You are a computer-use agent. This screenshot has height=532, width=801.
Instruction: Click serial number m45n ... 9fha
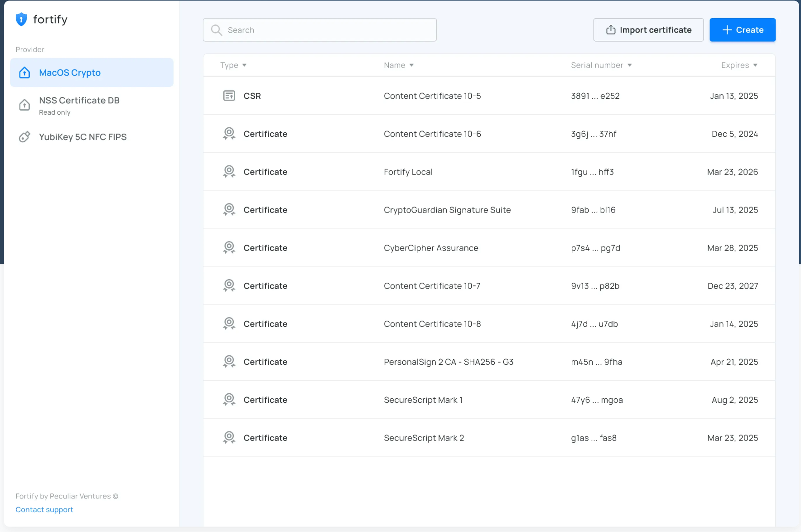coord(597,363)
